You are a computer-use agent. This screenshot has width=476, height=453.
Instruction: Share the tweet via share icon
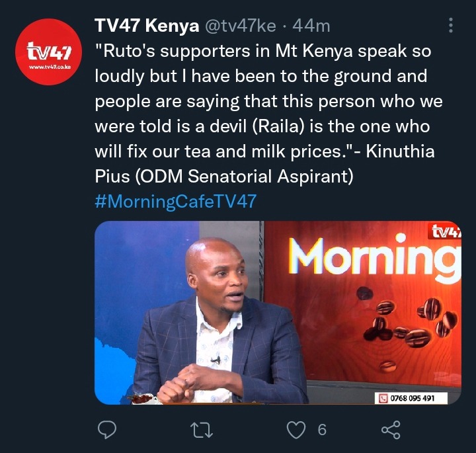[x=391, y=430]
